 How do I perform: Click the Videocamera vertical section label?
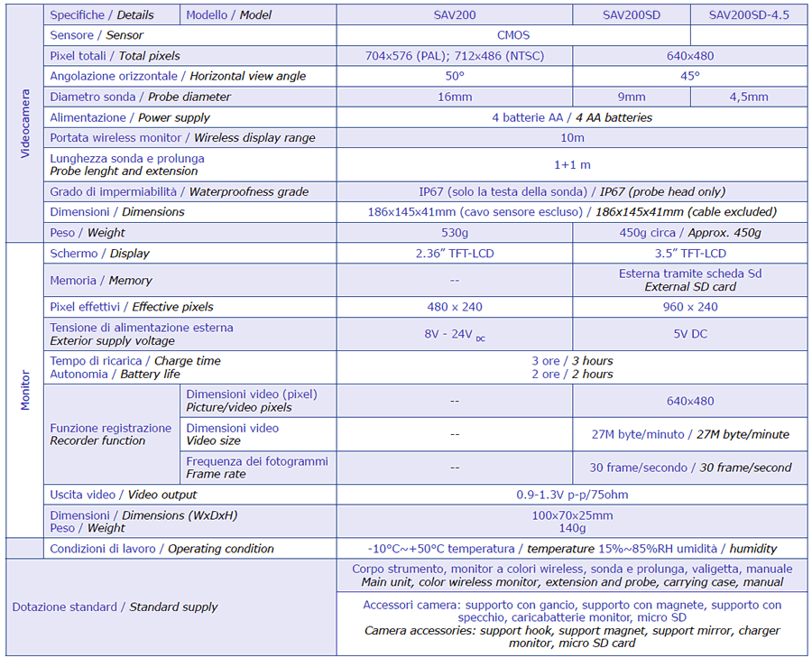coord(25,124)
